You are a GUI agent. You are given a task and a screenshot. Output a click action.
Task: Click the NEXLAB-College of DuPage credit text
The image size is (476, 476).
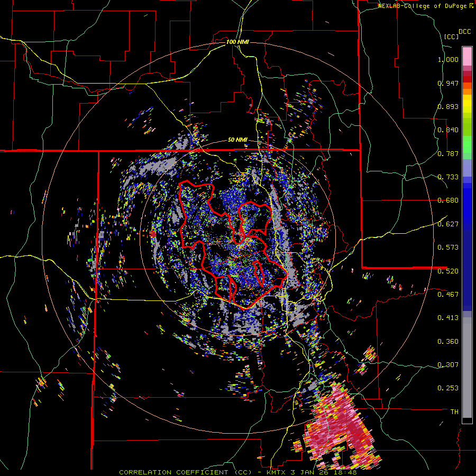423,6
